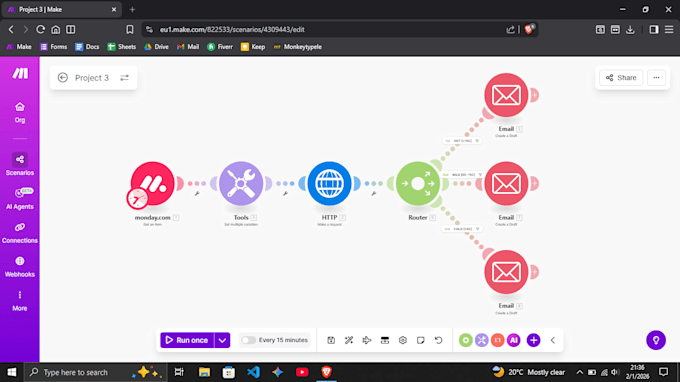
Task: Click the green flow control favorite
Action: [x=465, y=340]
